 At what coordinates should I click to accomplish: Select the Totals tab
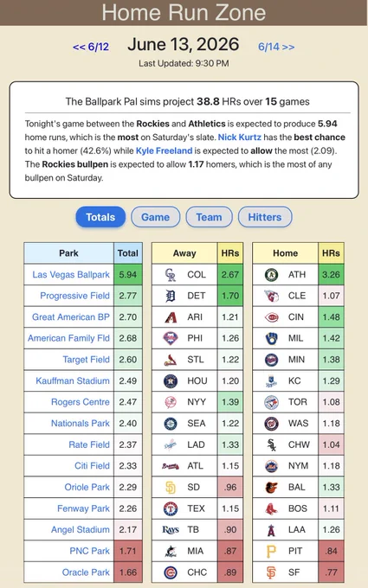pos(100,217)
